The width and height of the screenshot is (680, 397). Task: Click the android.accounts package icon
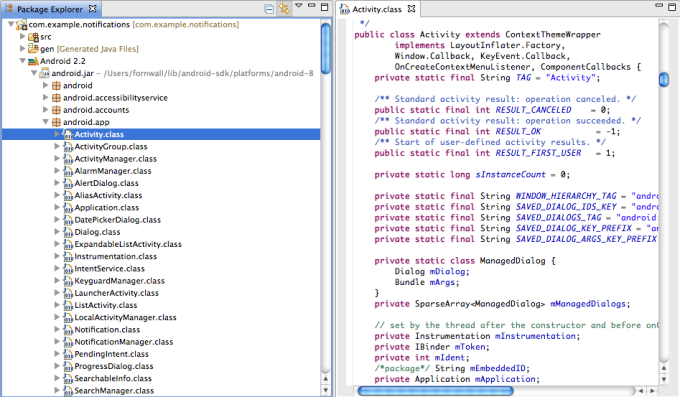click(x=56, y=110)
